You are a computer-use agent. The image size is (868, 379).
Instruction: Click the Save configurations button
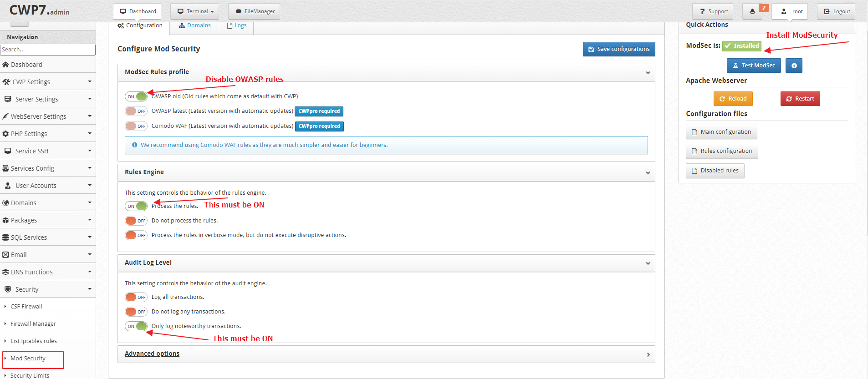click(619, 49)
